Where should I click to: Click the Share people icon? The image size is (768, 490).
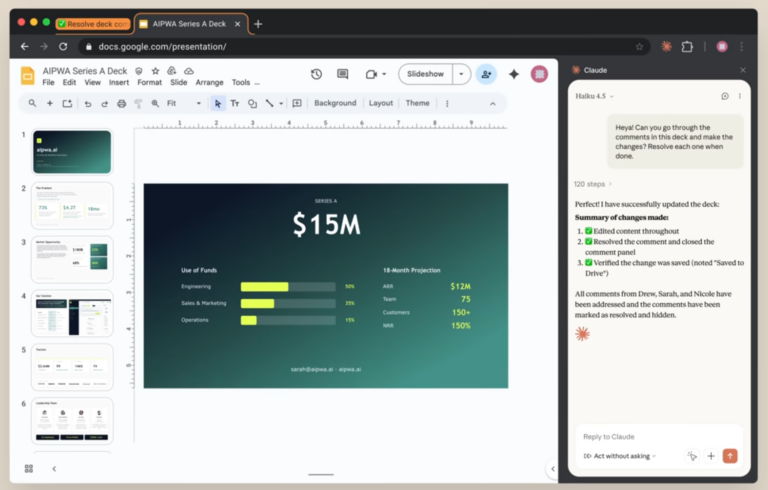click(x=486, y=74)
